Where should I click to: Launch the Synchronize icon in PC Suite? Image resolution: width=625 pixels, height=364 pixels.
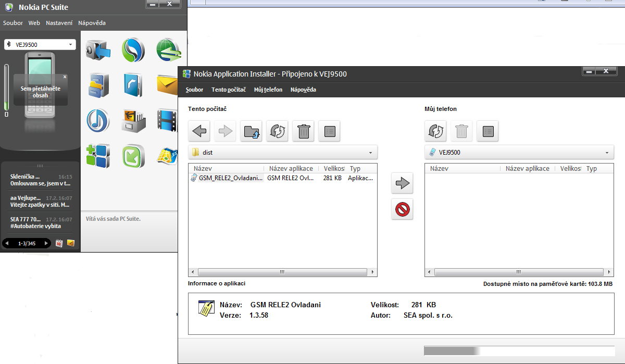[x=133, y=51]
